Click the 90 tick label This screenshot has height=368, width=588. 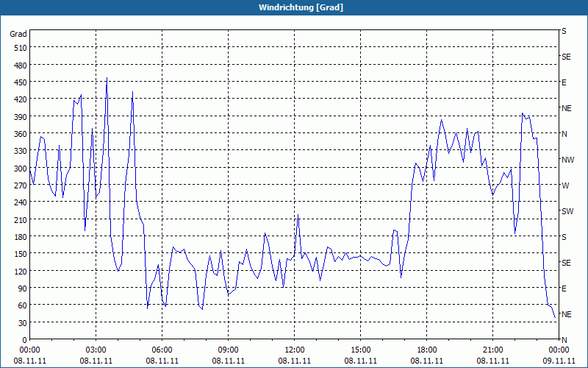pyautogui.click(x=23, y=289)
